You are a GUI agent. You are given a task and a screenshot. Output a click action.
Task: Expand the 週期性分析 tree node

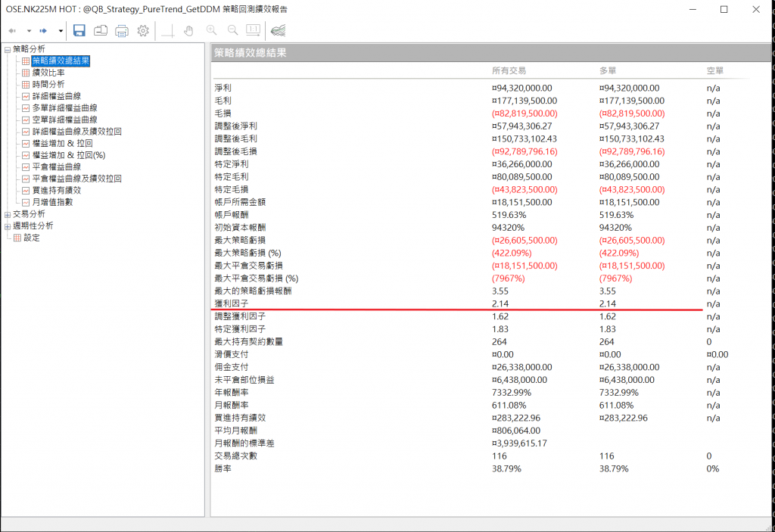[8, 226]
